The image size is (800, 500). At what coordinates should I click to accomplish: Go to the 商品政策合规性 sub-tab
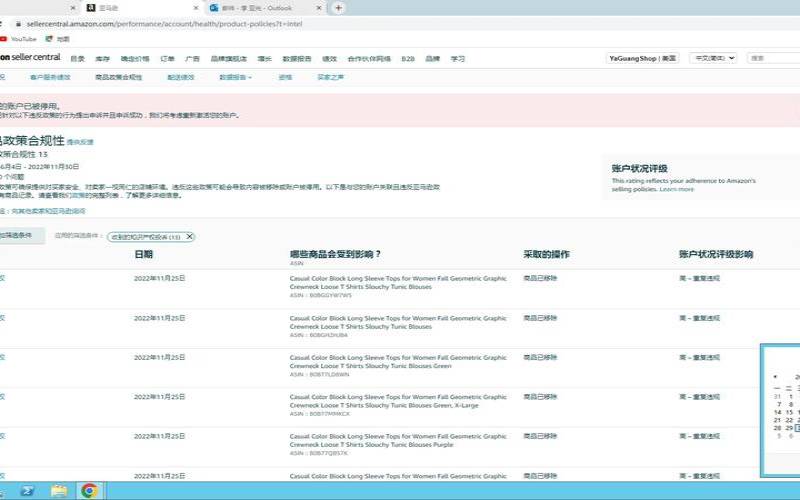(x=118, y=78)
